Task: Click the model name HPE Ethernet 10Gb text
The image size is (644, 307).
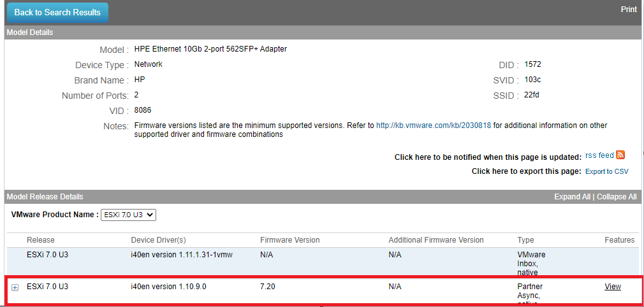Action: tap(210, 49)
